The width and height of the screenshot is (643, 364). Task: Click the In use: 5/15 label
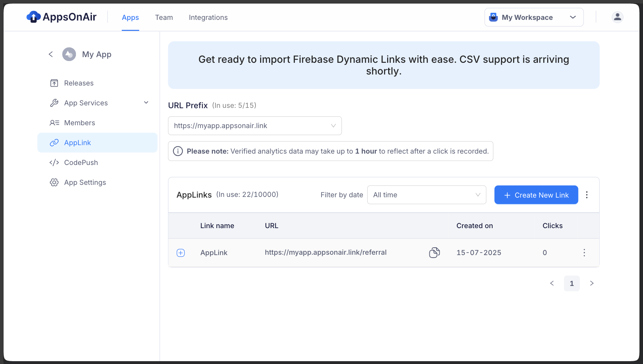click(234, 105)
